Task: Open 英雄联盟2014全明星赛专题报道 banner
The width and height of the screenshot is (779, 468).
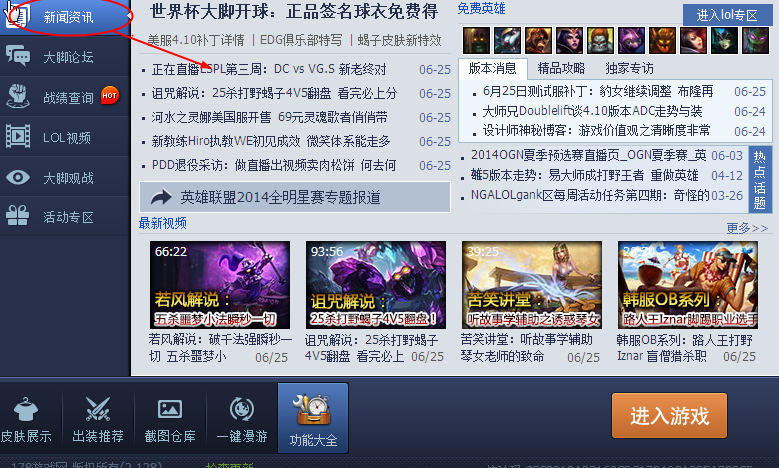Action: (295, 197)
